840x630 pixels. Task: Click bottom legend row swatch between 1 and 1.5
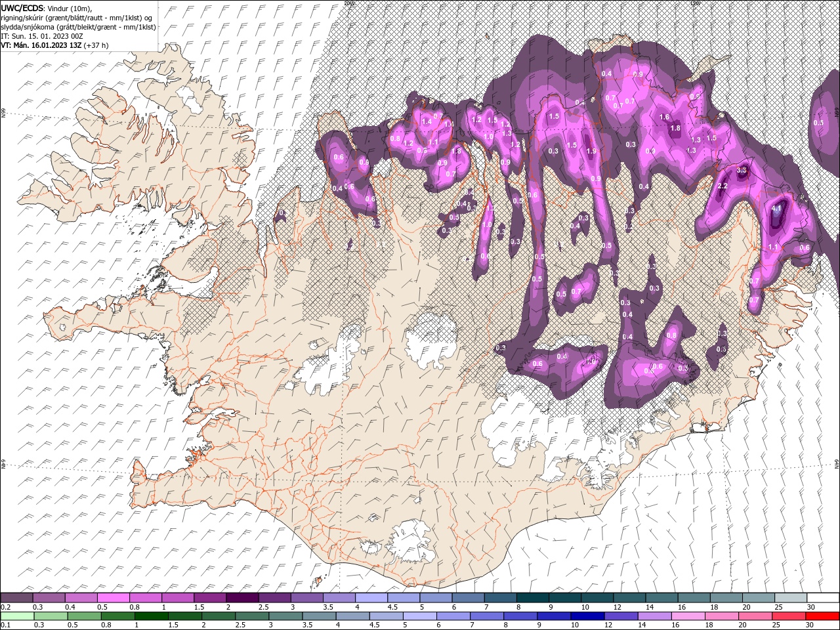tap(152, 616)
